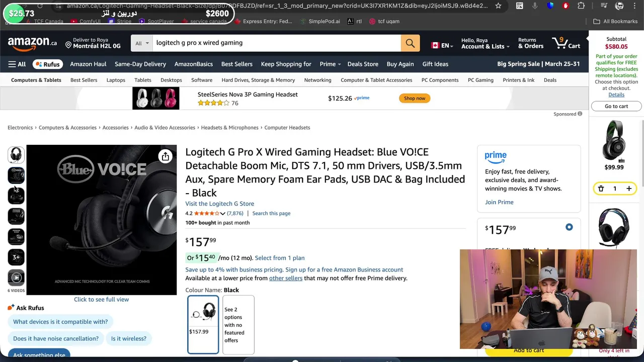Choose the 'See 2 options' colour tile
Viewport: 644px width, 362px height.
(238, 324)
